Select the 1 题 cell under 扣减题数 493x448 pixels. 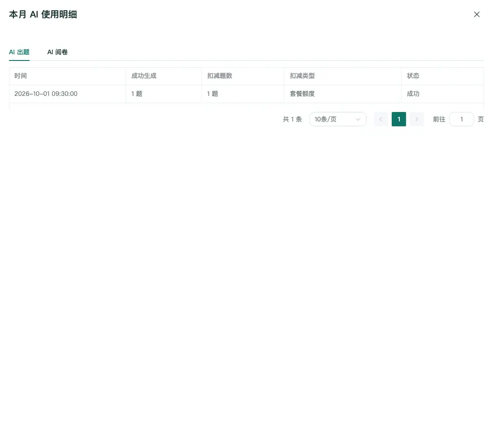tap(243, 94)
